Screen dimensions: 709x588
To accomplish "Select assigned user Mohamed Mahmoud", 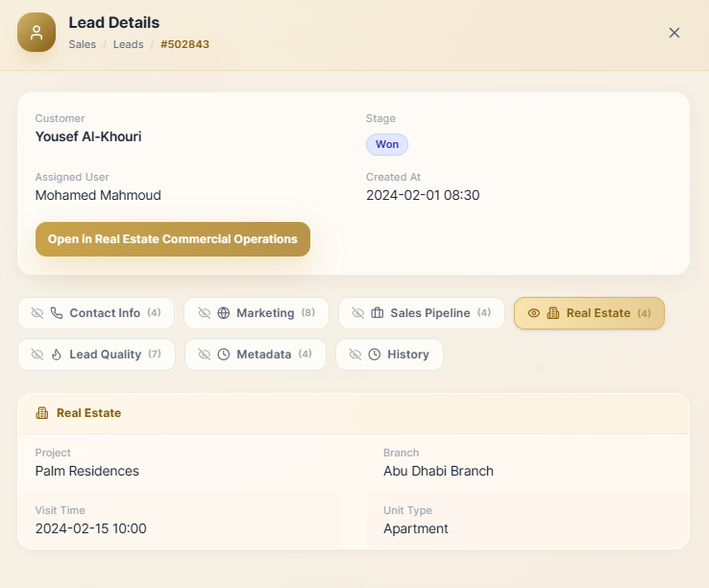I will click(x=98, y=195).
